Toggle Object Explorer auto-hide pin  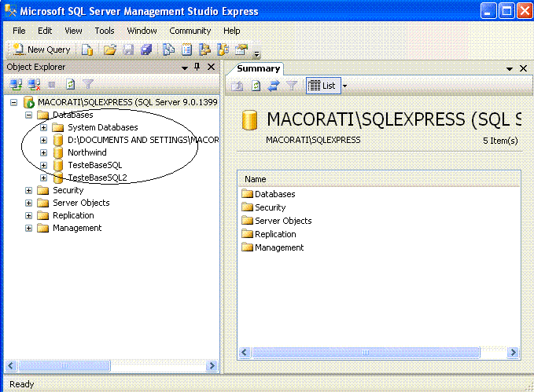[197, 67]
